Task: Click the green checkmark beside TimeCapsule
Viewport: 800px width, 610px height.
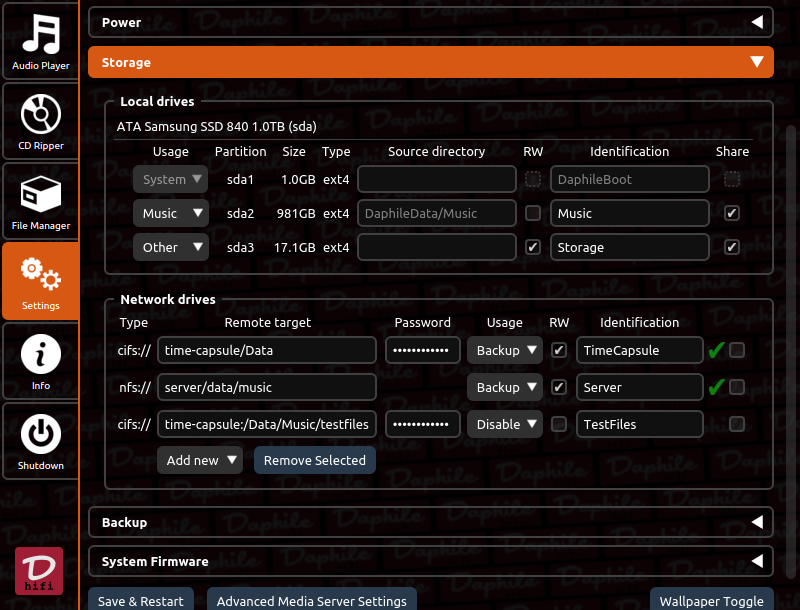Action: (x=715, y=351)
